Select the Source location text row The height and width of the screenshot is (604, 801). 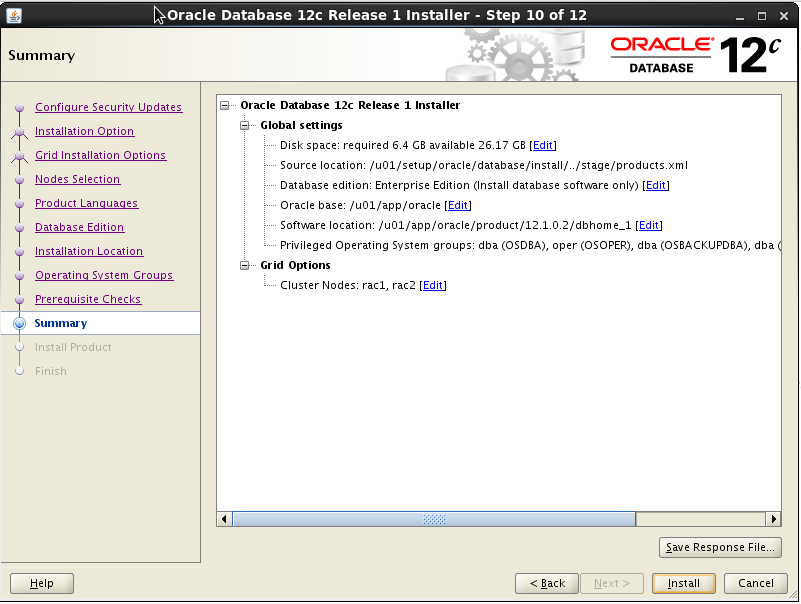click(484, 166)
